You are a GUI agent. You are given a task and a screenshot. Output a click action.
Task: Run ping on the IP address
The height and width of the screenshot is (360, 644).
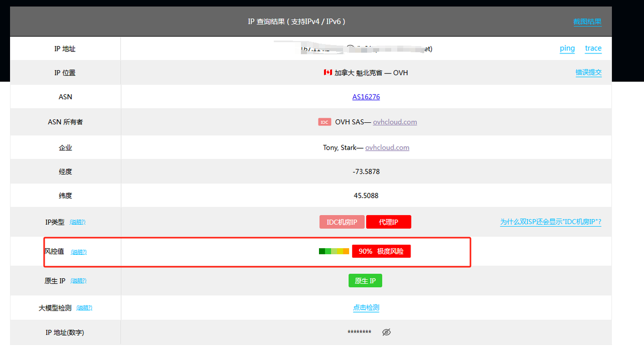[567, 48]
